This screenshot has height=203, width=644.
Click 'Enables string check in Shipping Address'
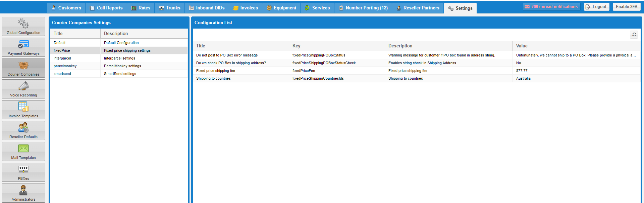(x=422, y=63)
